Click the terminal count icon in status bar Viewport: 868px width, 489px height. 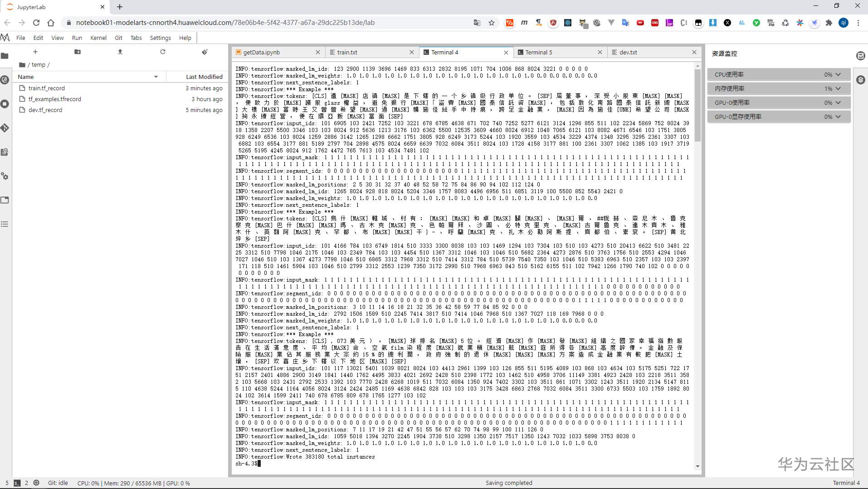point(17,483)
